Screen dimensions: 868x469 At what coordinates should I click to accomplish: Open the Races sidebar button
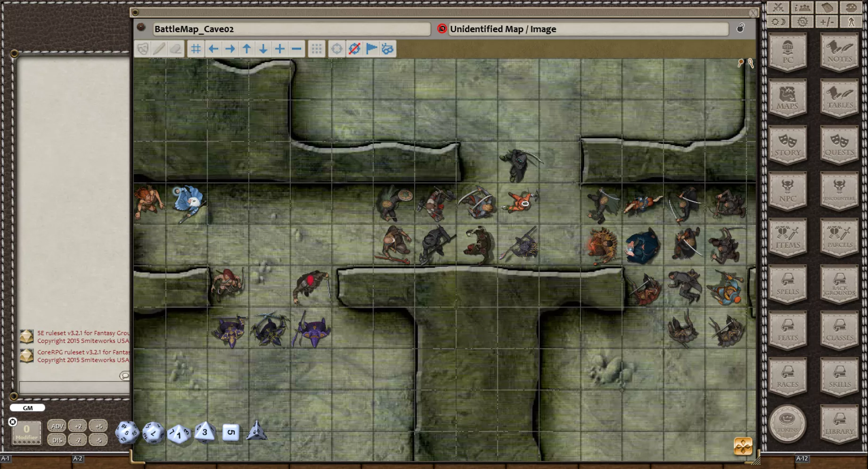point(787,377)
